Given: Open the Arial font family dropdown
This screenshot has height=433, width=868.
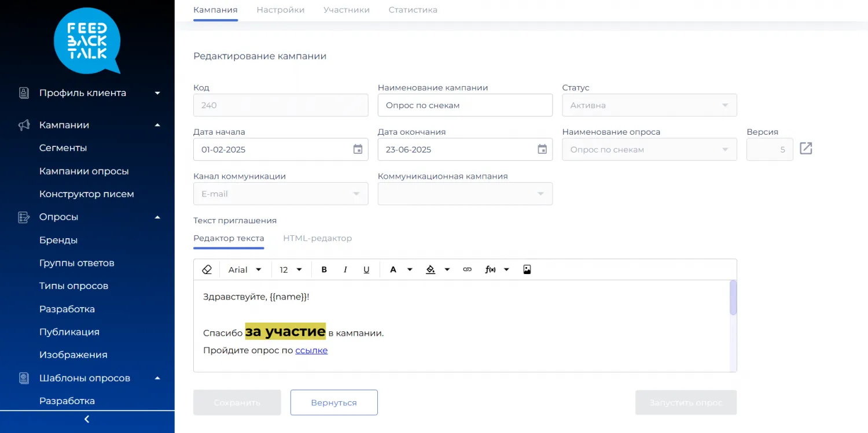Looking at the screenshot, I should click(x=245, y=269).
